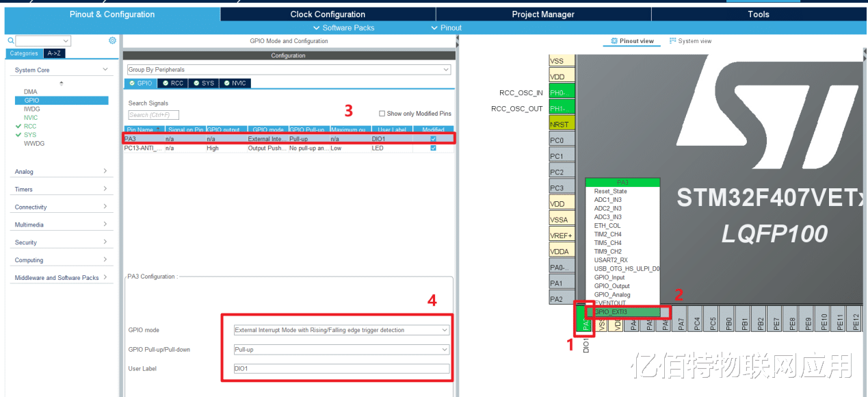Click the VDDA pin
The image size is (868, 397).
coord(562,251)
